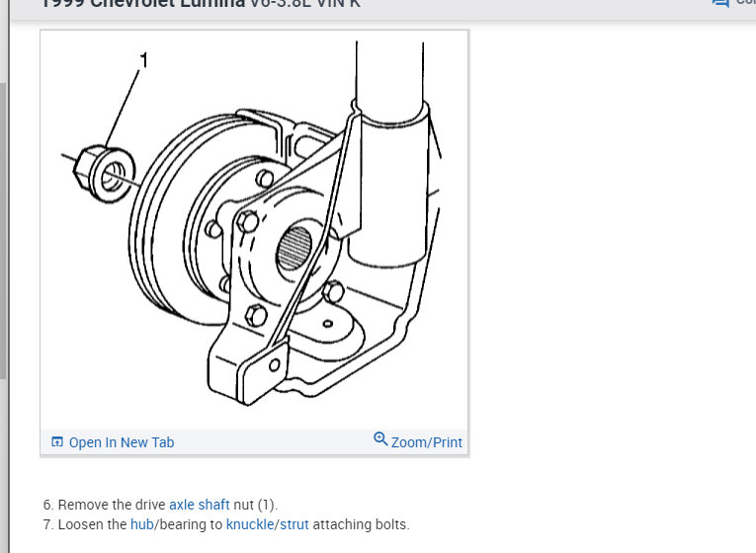
Task: Select the text 'Remove the drive'
Action: coord(112,505)
